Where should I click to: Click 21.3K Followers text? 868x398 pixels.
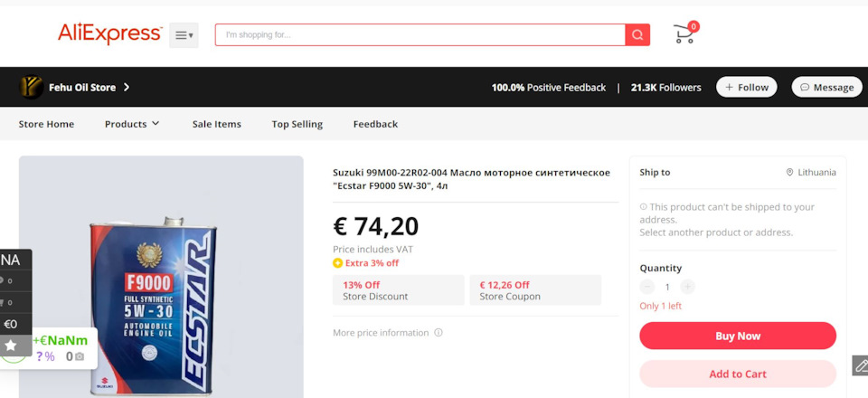coord(666,88)
